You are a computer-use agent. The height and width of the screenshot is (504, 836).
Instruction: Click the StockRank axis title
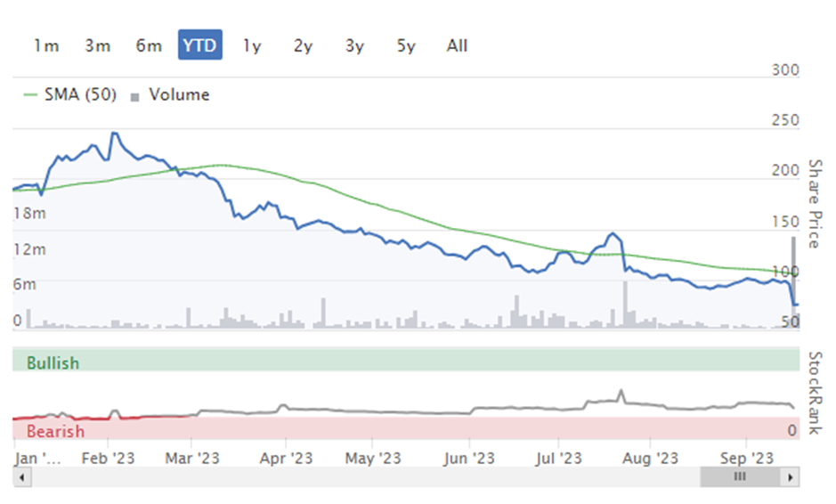pos(814,393)
